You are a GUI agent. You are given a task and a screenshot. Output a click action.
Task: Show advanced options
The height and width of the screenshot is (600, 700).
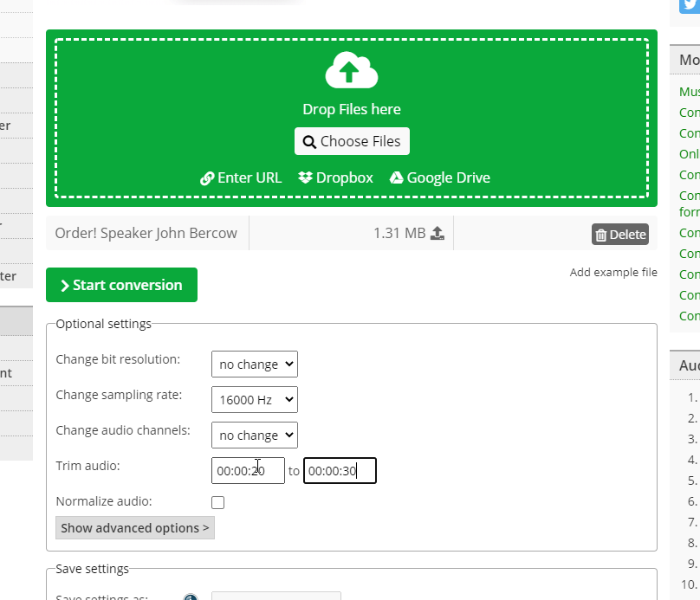pos(134,528)
